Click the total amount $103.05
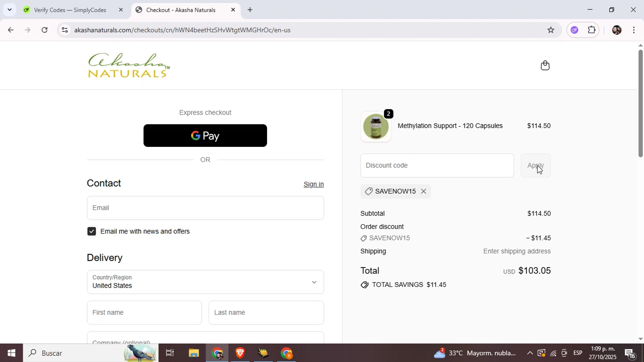Viewport: 644px width, 362px height. tap(535, 271)
